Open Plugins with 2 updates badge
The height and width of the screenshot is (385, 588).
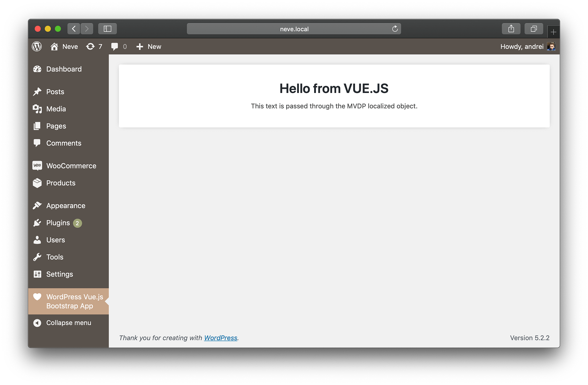click(x=58, y=223)
